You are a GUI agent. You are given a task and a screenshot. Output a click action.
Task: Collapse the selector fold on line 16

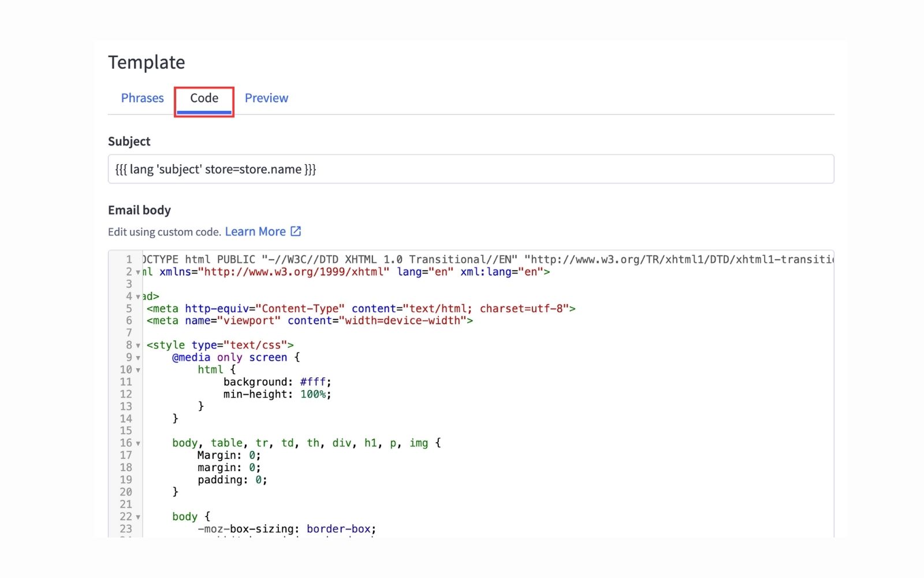tap(138, 443)
